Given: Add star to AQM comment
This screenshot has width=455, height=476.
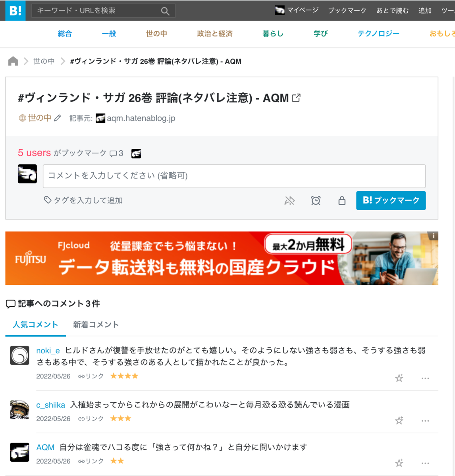Looking at the screenshot, I should (x=399, y=463).
